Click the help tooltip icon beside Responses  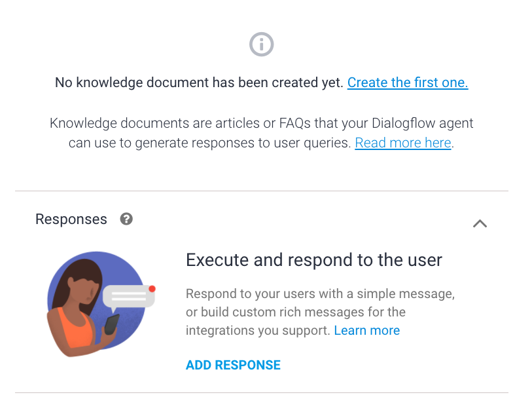coord(126,219)
